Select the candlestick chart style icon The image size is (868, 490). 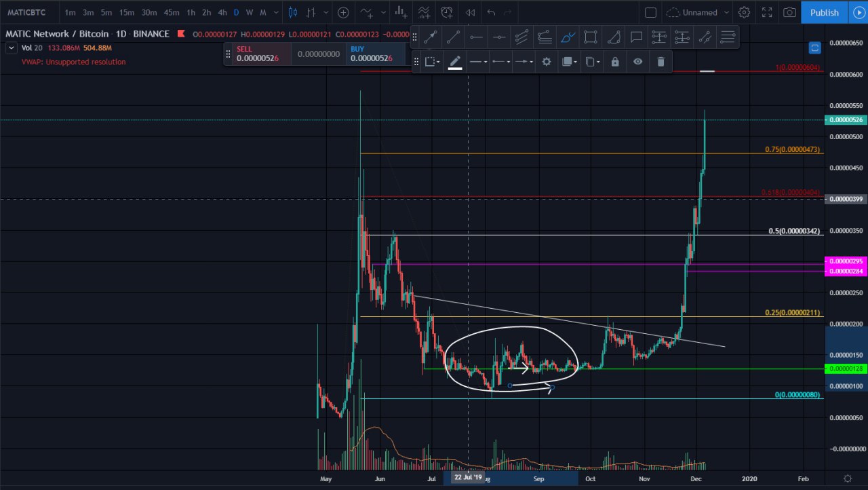click(293, 12)
